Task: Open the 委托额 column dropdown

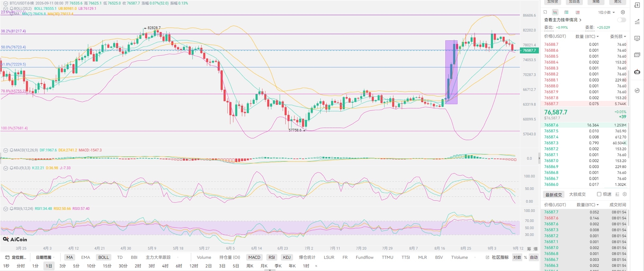Action: tap(618, 36)
